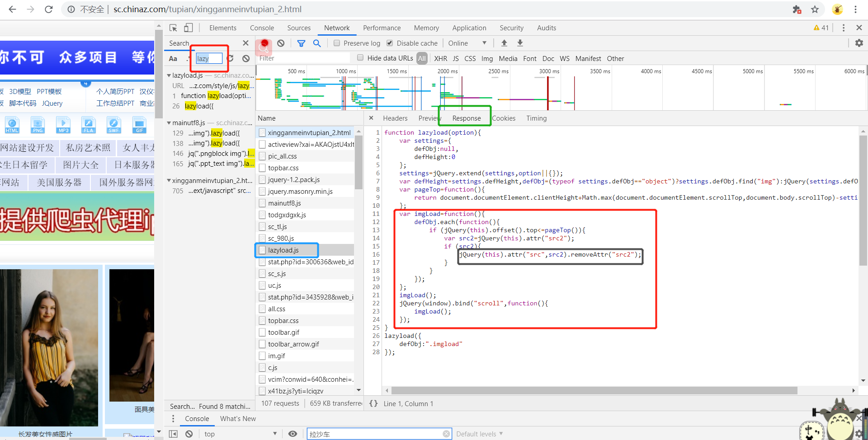Screen dimensions: 868x440
Task: Refresh the search results
Action: (x=230, y=58)
